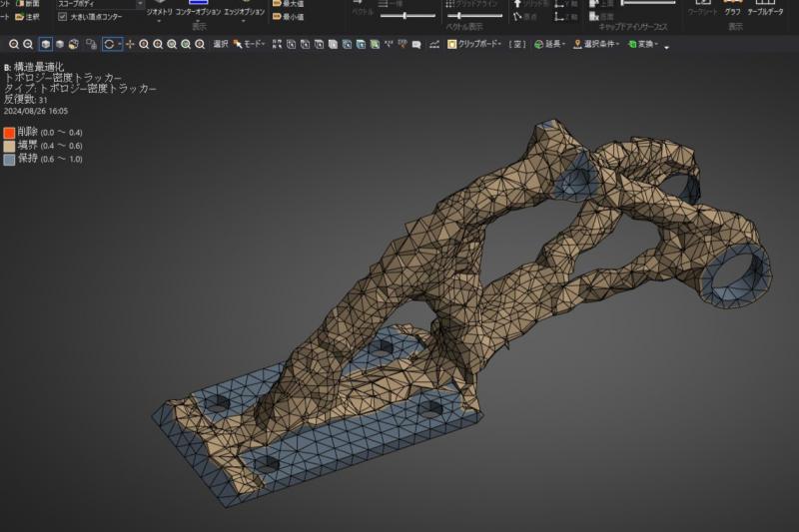Activate the pan (move arrows) tool
This screenshot has width=799, height=532.
pos(130,45)
